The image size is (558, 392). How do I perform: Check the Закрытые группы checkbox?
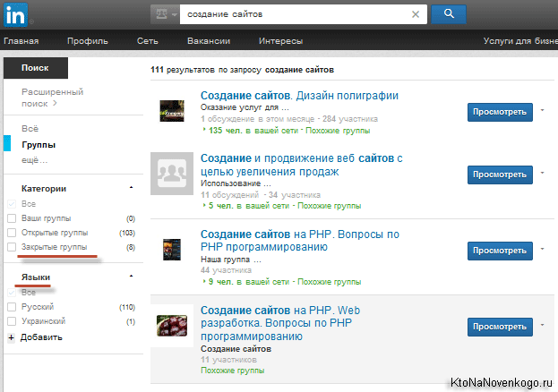(12, 247)
